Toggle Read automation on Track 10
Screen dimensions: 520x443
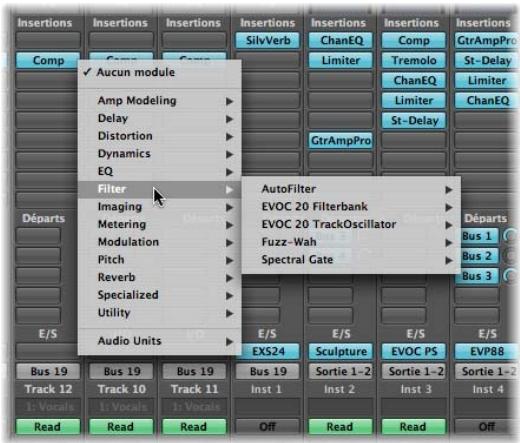coord(121,427)
